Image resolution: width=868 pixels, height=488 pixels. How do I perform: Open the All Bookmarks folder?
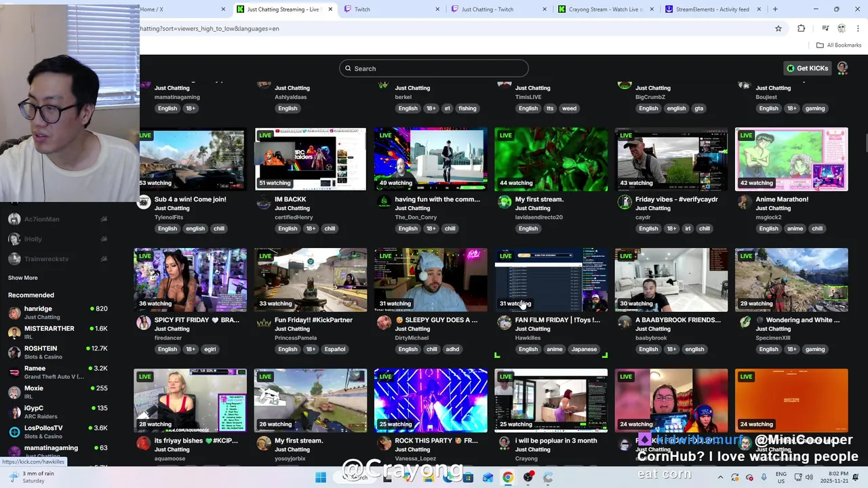(x=839, y=45)
